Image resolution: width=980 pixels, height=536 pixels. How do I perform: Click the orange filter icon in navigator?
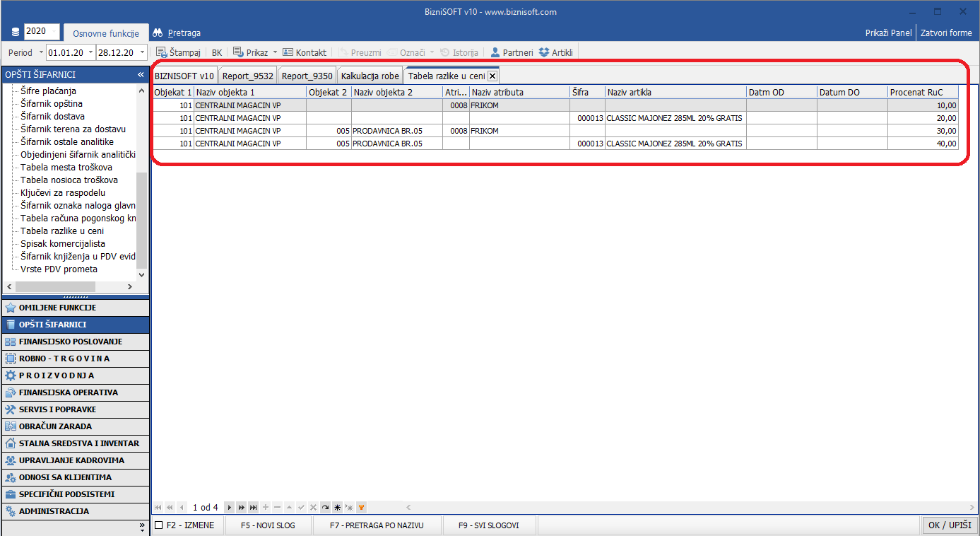[361, 507]
